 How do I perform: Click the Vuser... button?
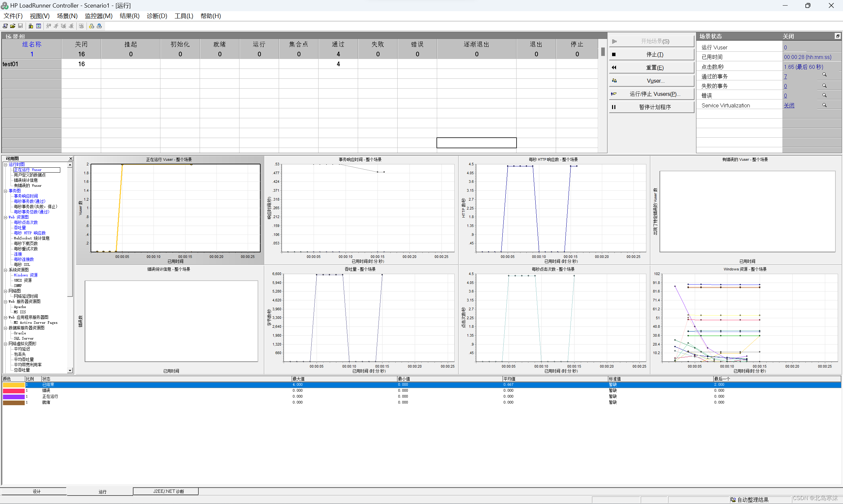[652, 81]
